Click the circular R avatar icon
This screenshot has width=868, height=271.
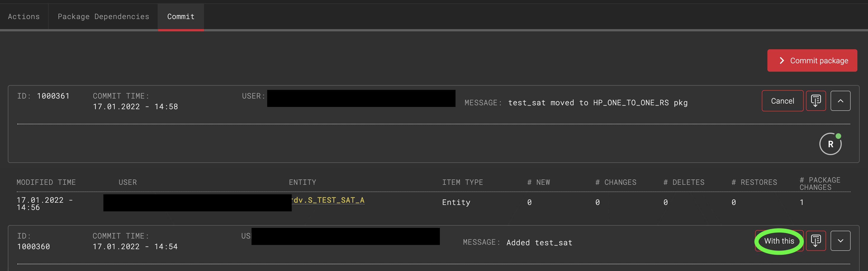[x=830, y=143]
